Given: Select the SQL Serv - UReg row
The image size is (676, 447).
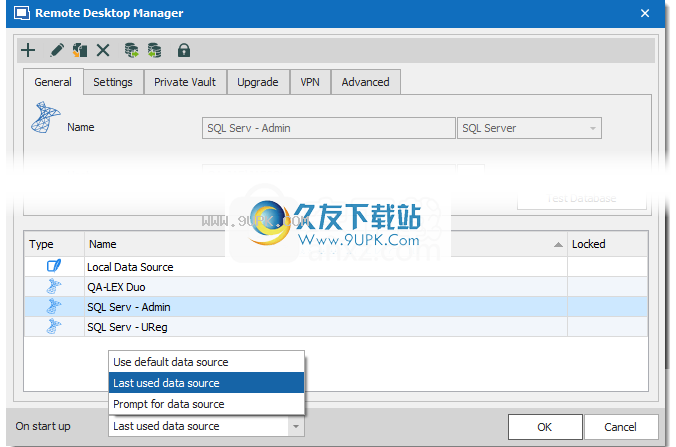Looking at the screenshot, I should pos(336,327).
